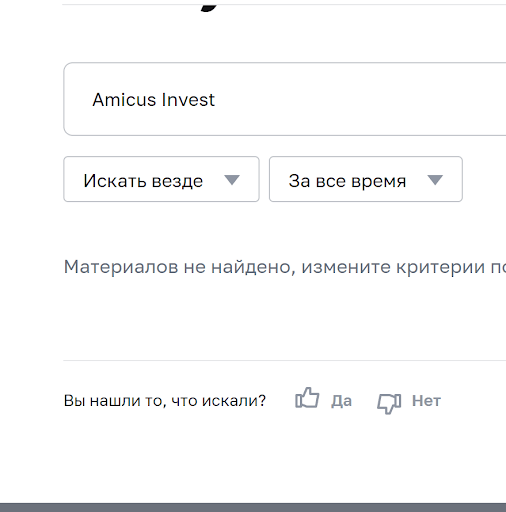Screen dimensions: 506x512
Task: Click the "Материалов не найдено" message text
Action: 285,267
